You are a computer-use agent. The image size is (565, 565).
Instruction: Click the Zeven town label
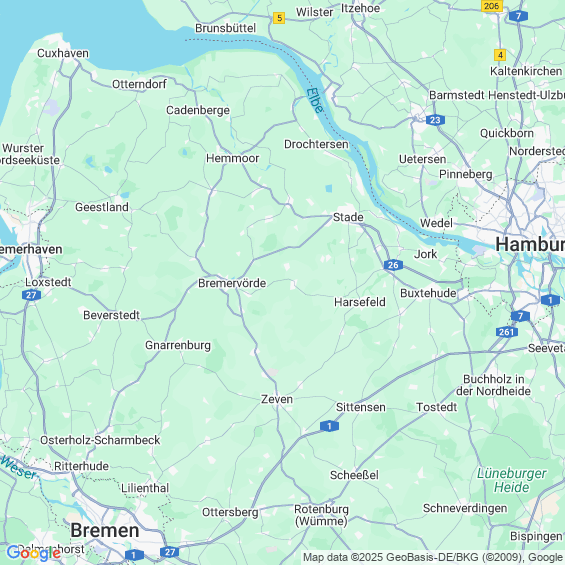(x=277, y=399)
